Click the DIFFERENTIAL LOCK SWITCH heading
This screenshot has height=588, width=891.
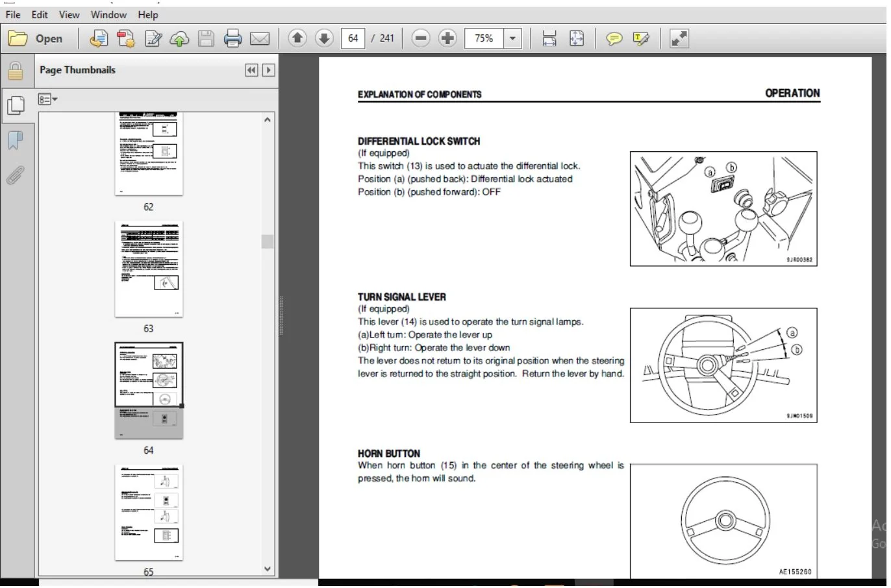coord(419,141)
